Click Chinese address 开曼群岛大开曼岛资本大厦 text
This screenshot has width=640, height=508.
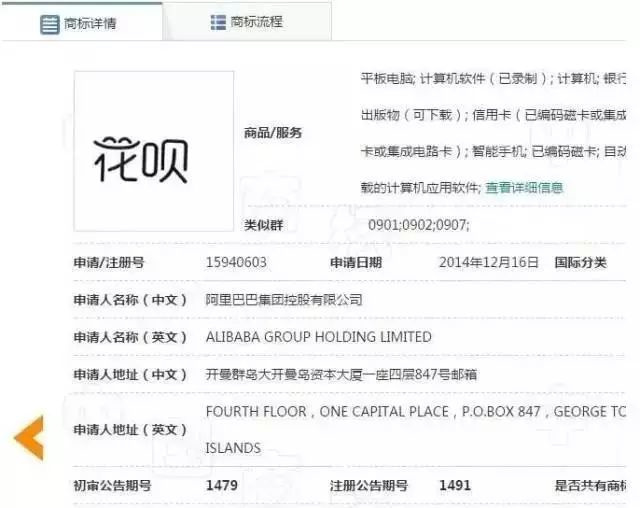click(341, 375)
